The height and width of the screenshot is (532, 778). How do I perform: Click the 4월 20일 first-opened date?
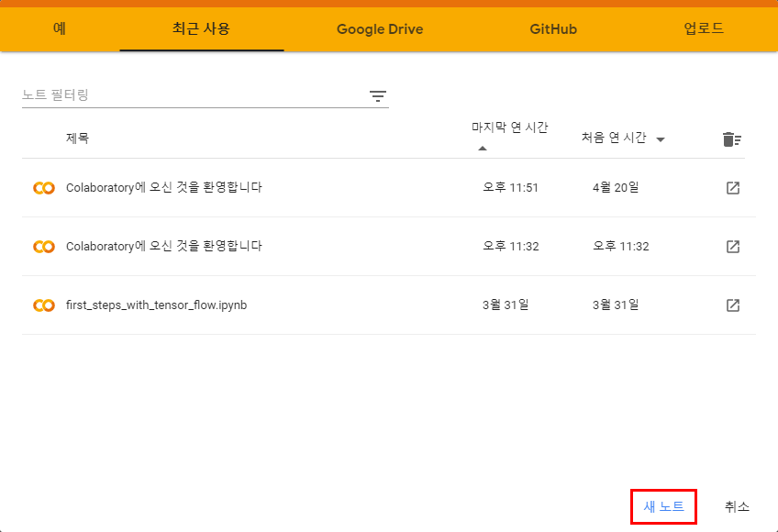[x=616, y=188]
